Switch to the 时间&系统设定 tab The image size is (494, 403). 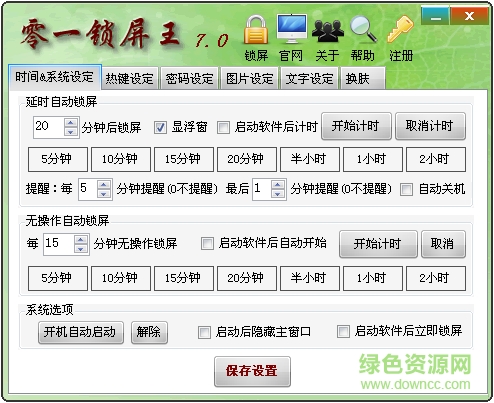(x=55, y=77)
